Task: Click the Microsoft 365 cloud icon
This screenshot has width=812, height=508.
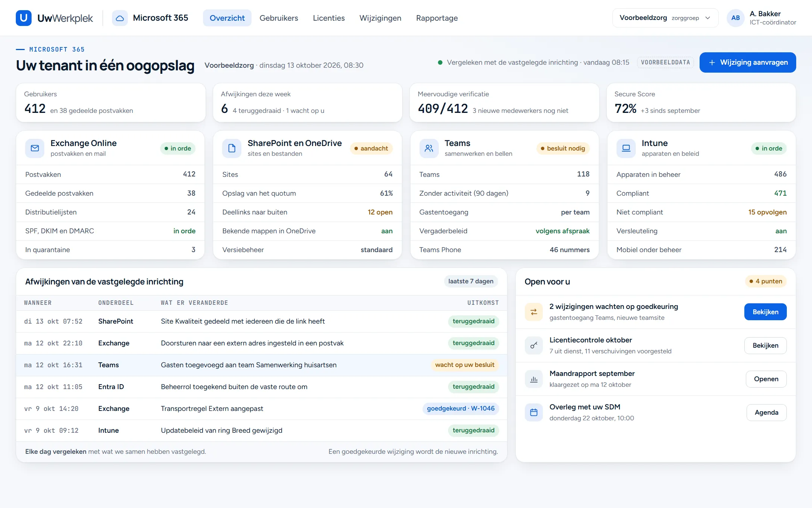Action: tap(120, 18)
